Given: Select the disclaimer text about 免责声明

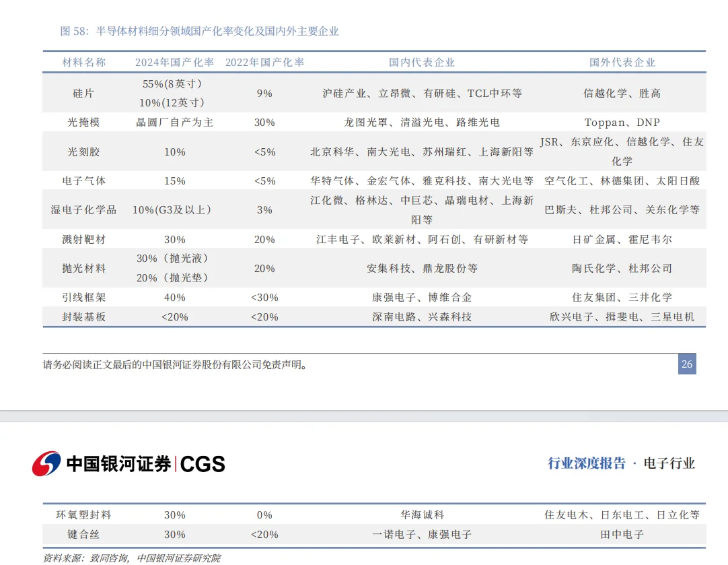Looking at the screenshot, I should (x=174, y=364).
